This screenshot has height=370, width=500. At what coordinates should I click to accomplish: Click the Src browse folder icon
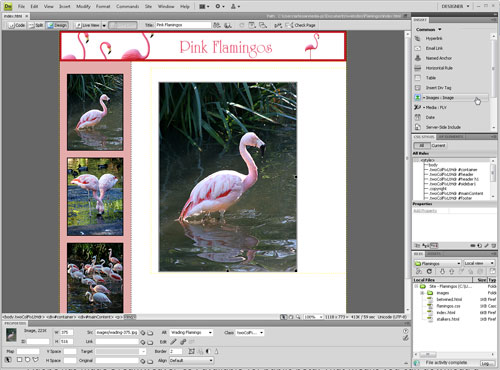click(x=150, y=333)
